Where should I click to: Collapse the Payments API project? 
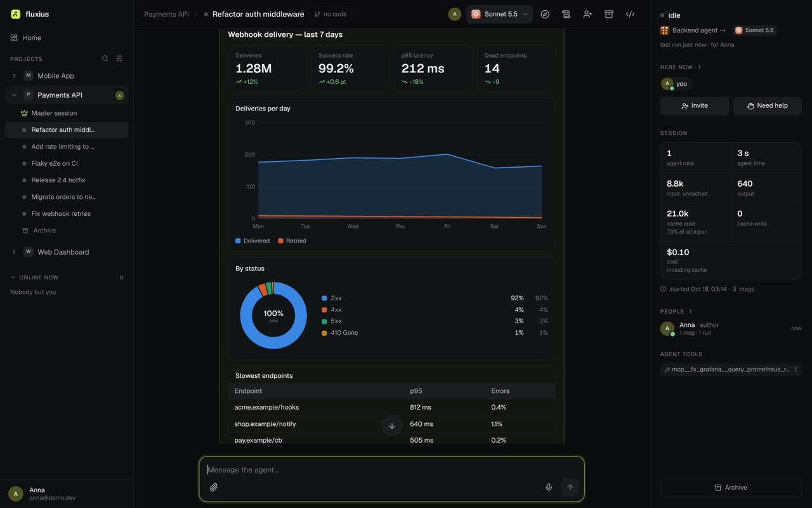tap(14, 95)
